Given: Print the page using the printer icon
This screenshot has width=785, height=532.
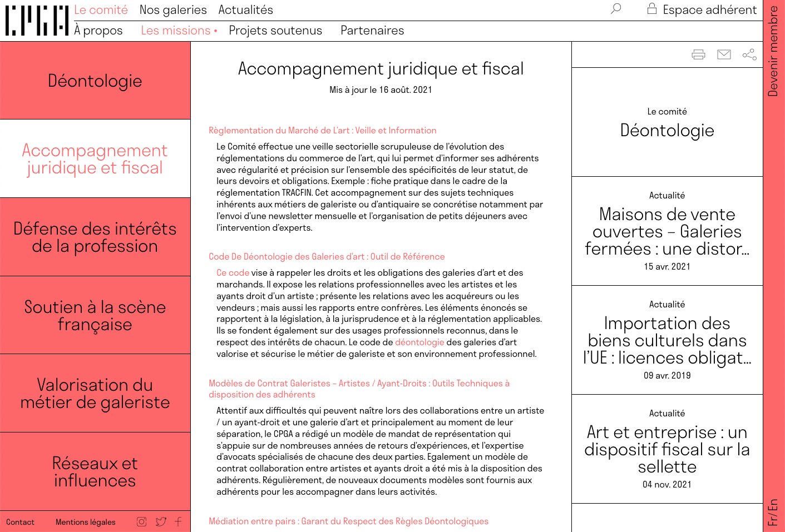Looking at the screenshot, I should pyautogui.click(x=698, y=54).
